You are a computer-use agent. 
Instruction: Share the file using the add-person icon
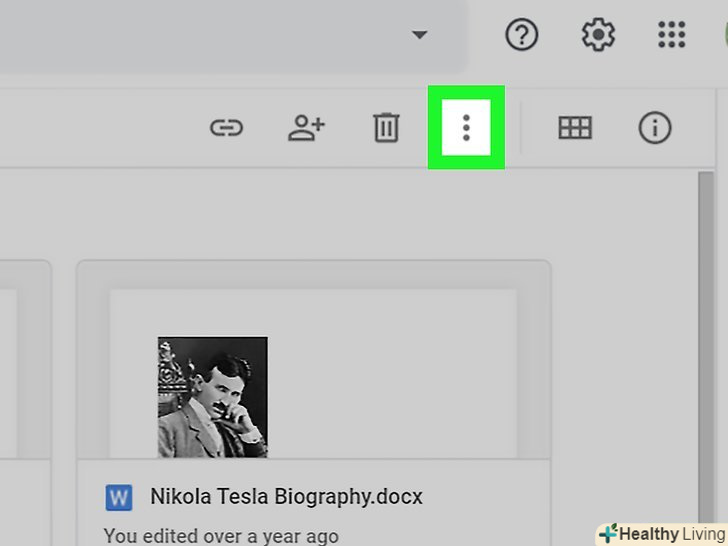click(306, 128)
